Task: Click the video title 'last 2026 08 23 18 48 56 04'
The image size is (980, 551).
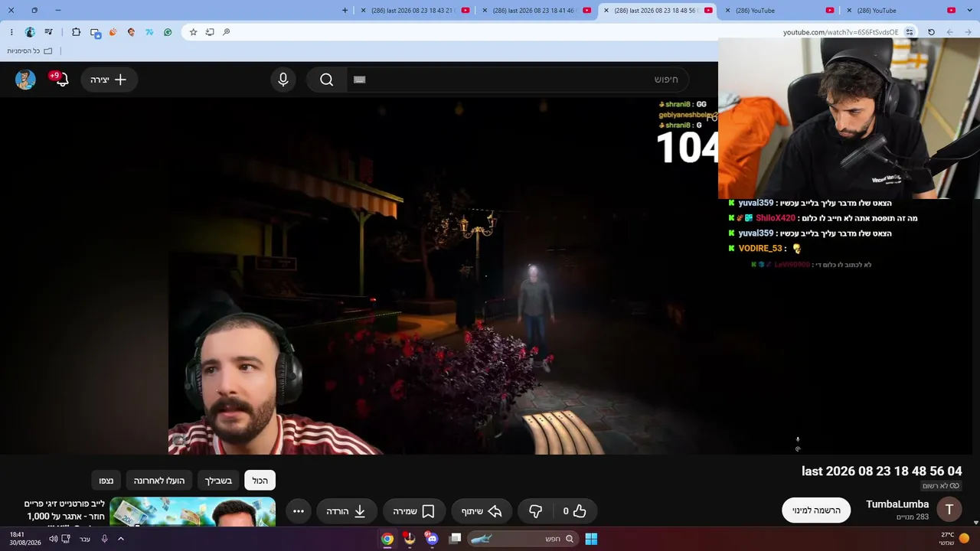Action: [882, 471]
